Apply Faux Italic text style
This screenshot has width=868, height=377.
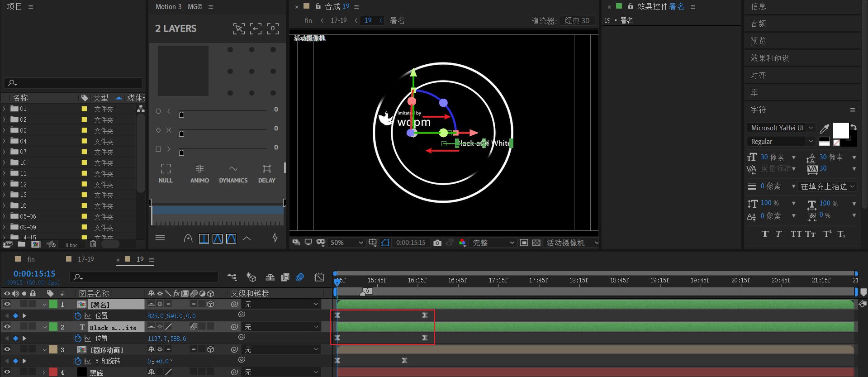(779, 234)
